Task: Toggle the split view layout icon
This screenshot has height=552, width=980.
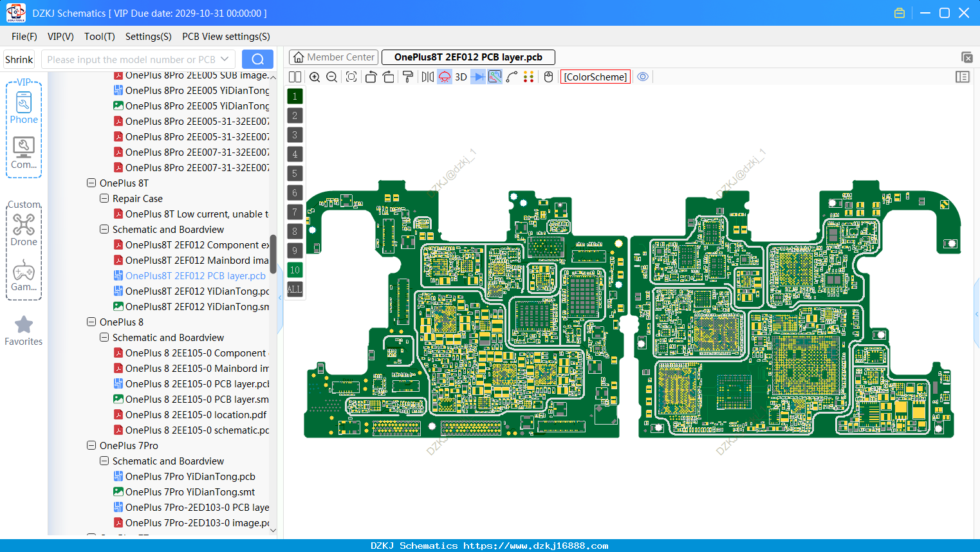Action: click(295, 77)
